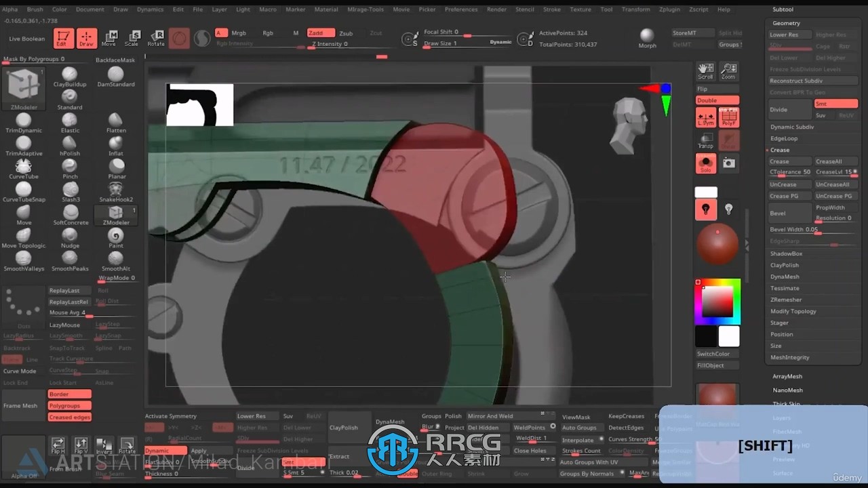Click the camera icon beside Solo
Viewport: 868px width, 488px height.
(x=728, y=163)
